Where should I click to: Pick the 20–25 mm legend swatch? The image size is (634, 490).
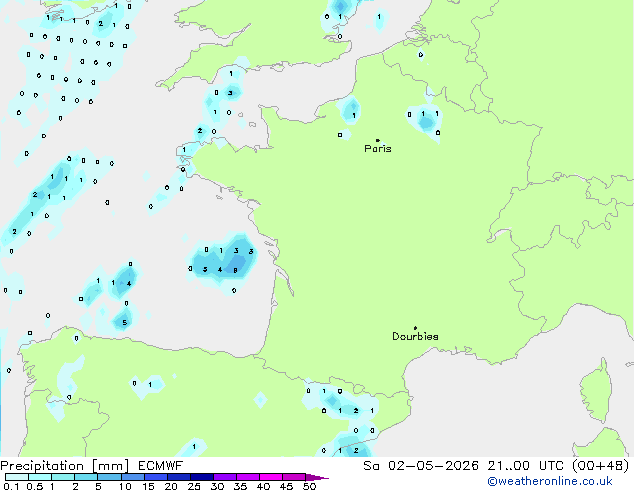point(178,477)
